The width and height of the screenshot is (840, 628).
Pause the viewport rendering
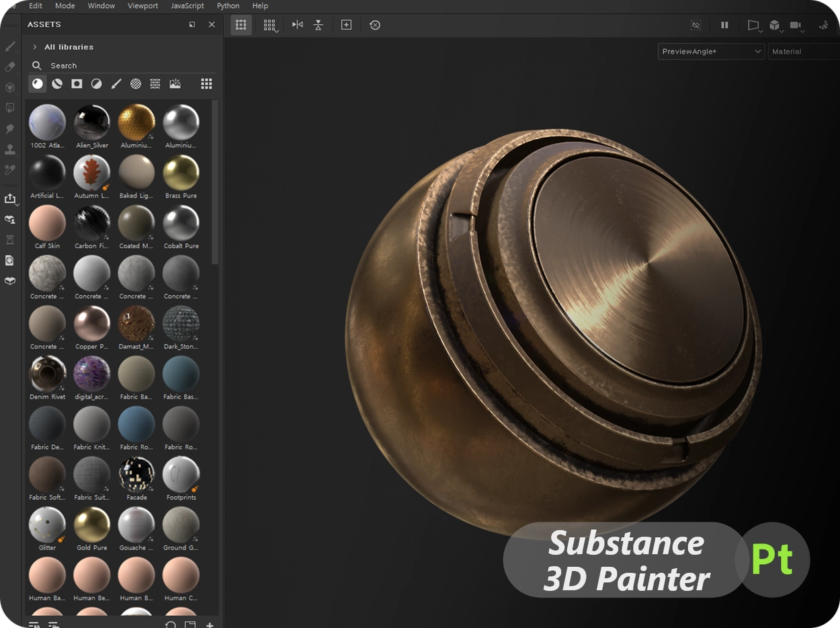pos(724,25)
